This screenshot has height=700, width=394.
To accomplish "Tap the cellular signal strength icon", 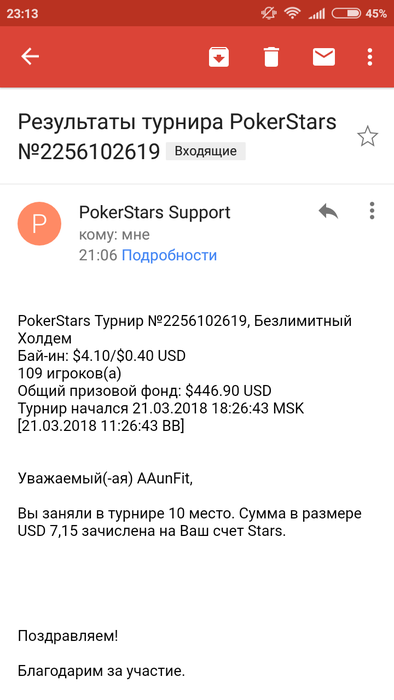I will click(317, 13).
